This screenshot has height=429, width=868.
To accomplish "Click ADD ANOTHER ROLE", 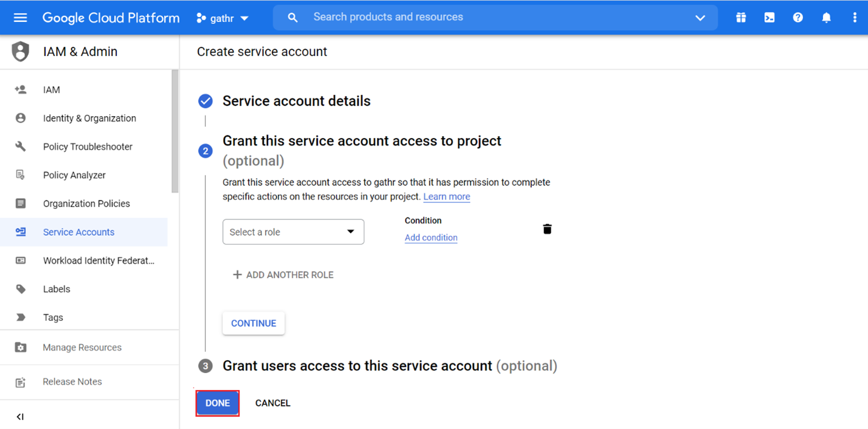I will [283, 275].
